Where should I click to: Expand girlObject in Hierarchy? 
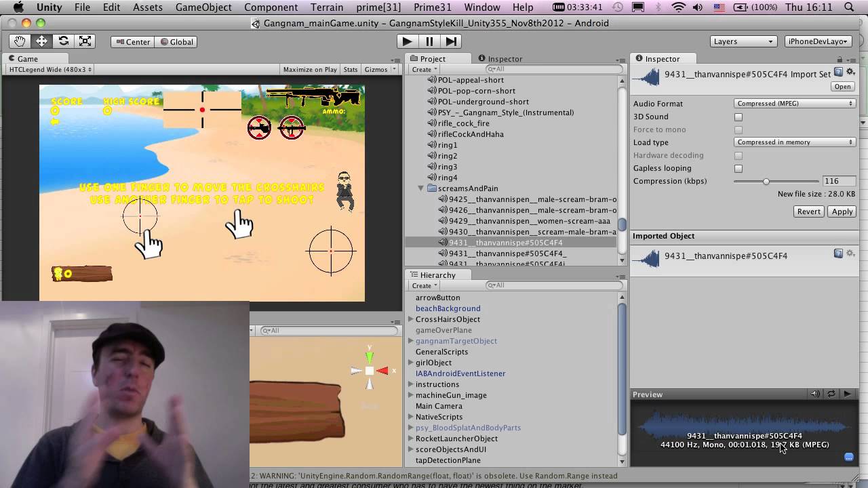[410, 363]
